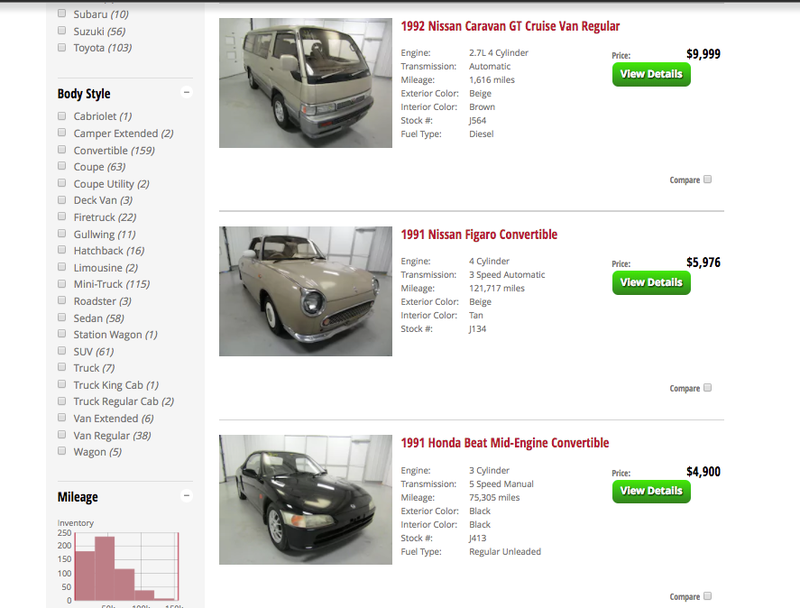This screenshot has height=608, width=800.
Task: Select the Deck Van checkbox
Action: (62, 199)
